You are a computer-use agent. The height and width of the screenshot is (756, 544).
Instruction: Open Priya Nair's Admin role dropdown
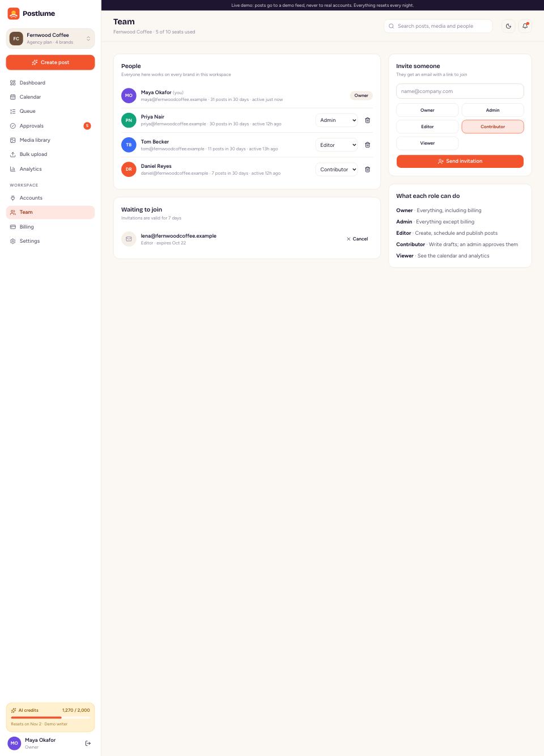point(337,120)
